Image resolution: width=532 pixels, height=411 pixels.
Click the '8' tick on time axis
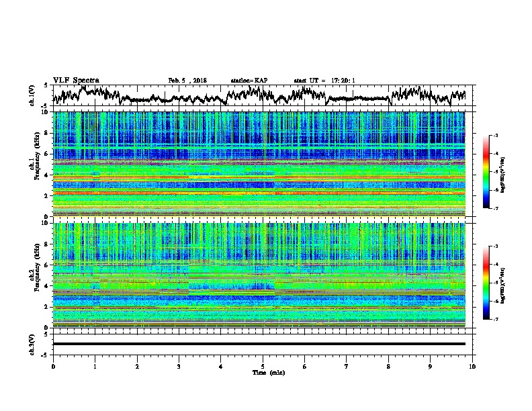(x=388, y=367)
